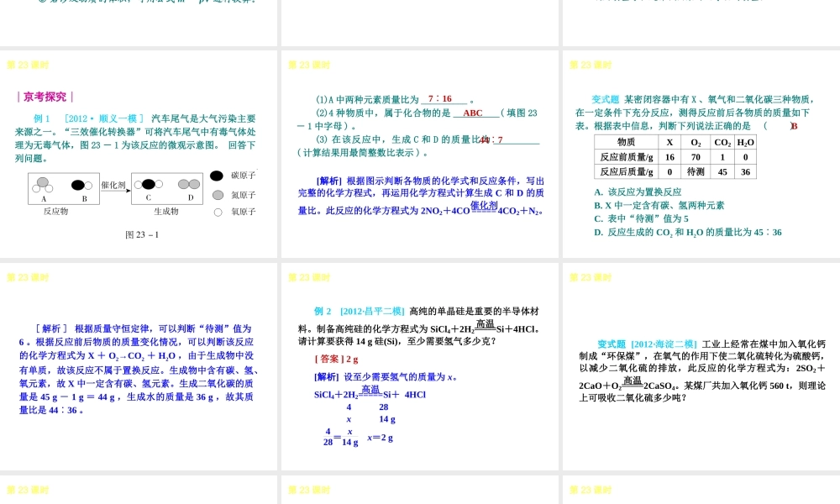Click the value 36 in the H₂O column
Screen dimensions: 840x504
click(x=745, y=171)
